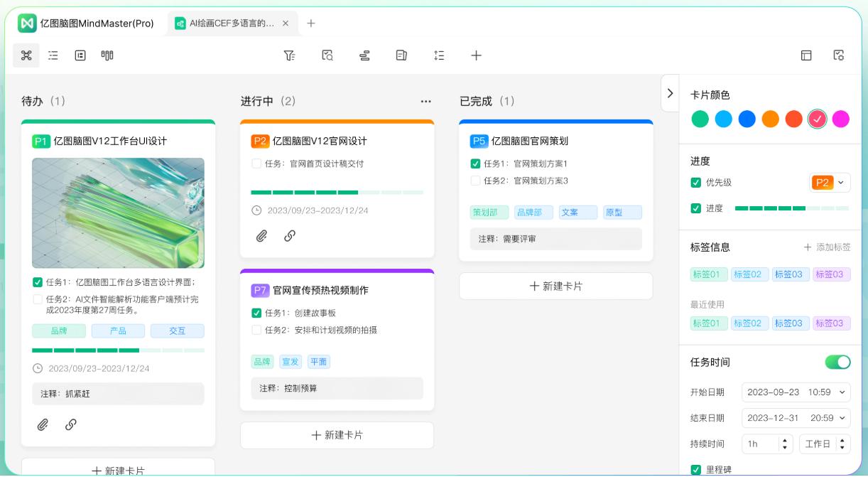Select 标签01 under 最近使用

(x=708, y=323)
